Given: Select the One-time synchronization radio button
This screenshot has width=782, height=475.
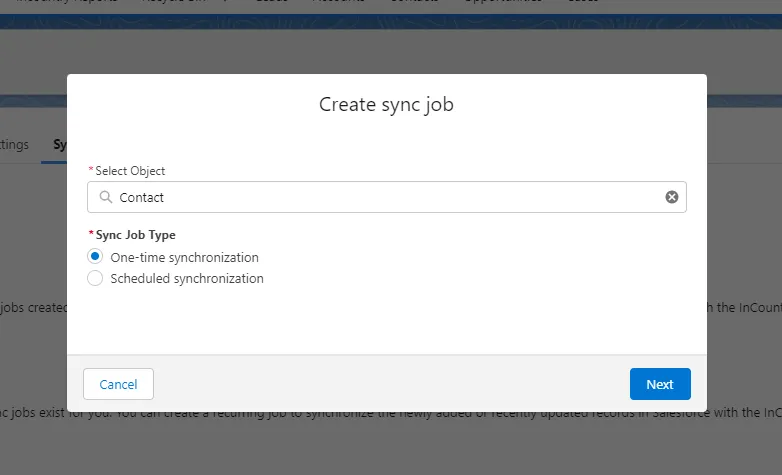Looking at the screenshot, I should click(x=95, y=257).
